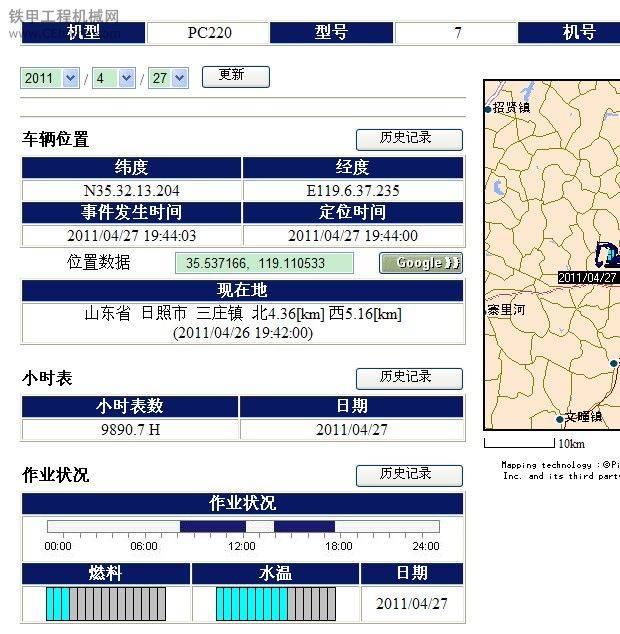Click the 现在地 header bar
The image size is (620, 634).
coord(242,290)
